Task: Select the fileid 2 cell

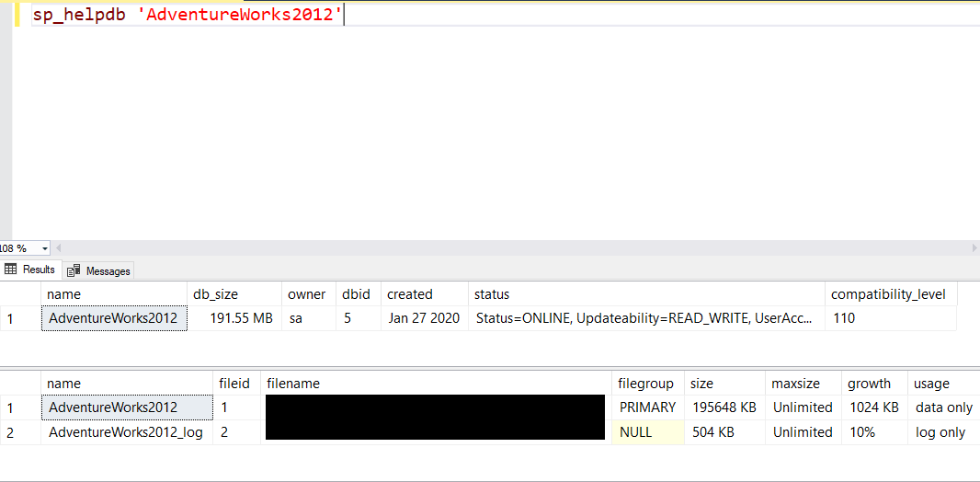Action: tap(237, 432)
